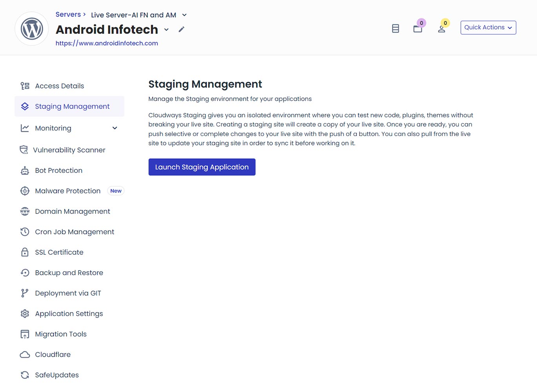Click the Access Details sidebar icon
The height and width of the screenshot is (392, 537).
pos(25,86)
